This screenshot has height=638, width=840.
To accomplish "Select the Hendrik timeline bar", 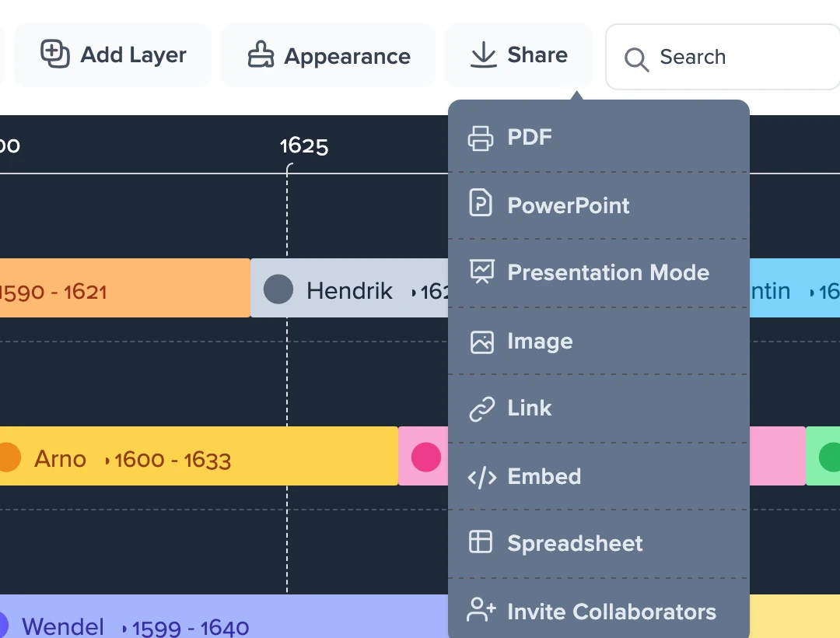I will click(349, 288).
